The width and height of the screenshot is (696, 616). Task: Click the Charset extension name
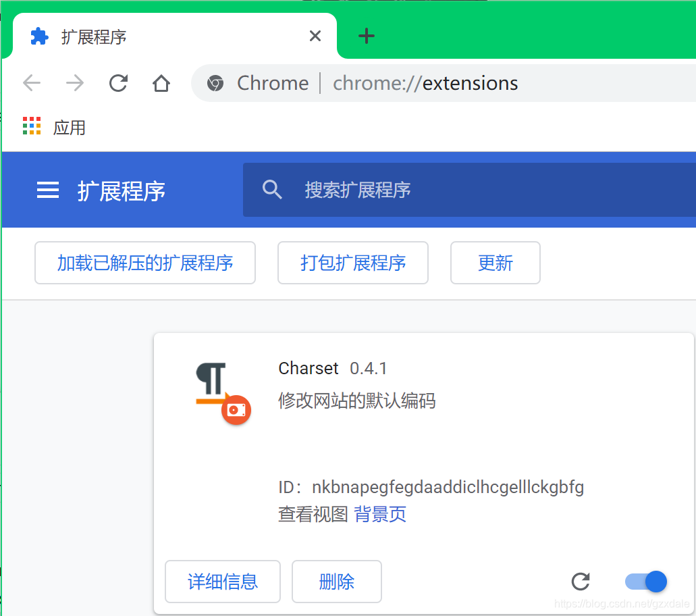309,369
